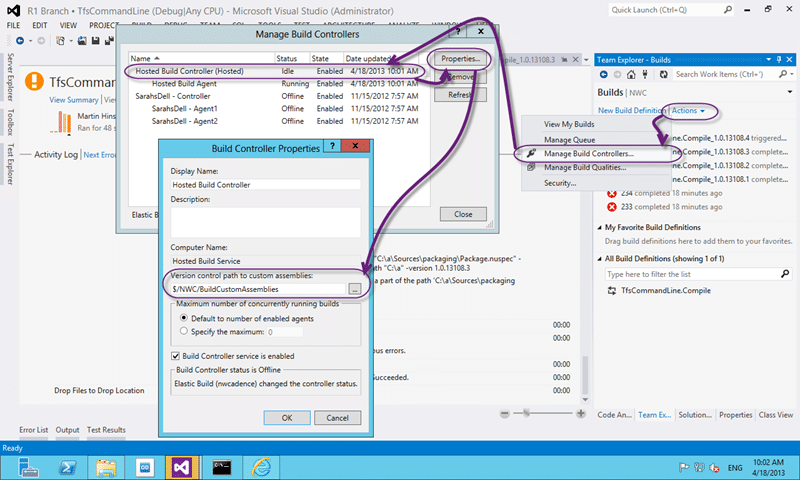Collapse the My Favorite Build Definitions section
800x480 pixels.
click(599, 228)
